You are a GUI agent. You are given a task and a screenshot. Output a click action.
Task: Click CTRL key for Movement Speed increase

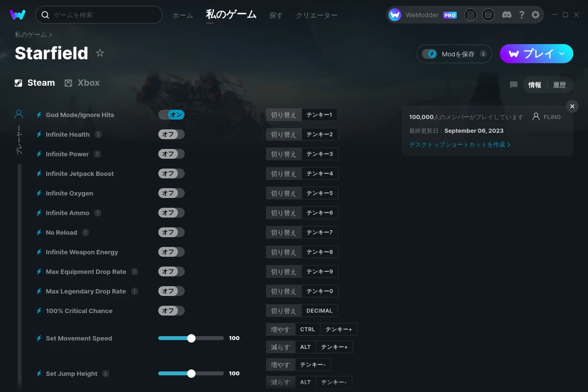point(308,329)
